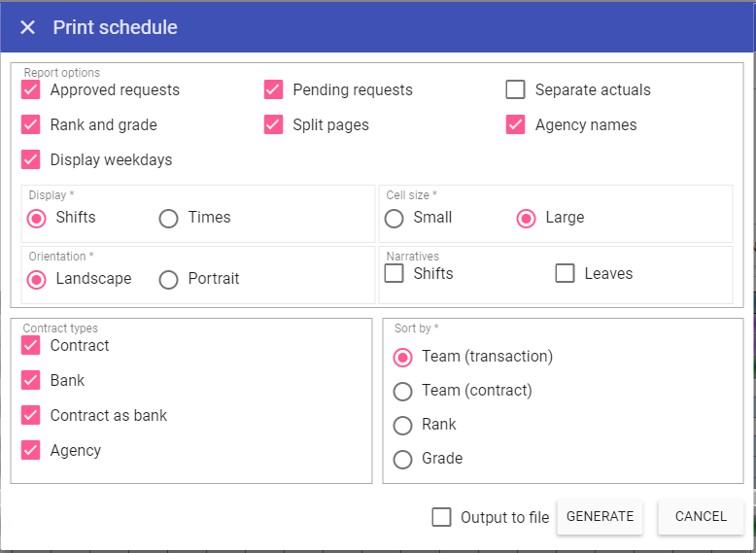The height and width of the screenshot is (553, 756).
Task: Check the Output to file box
Action: pos(442,518)
